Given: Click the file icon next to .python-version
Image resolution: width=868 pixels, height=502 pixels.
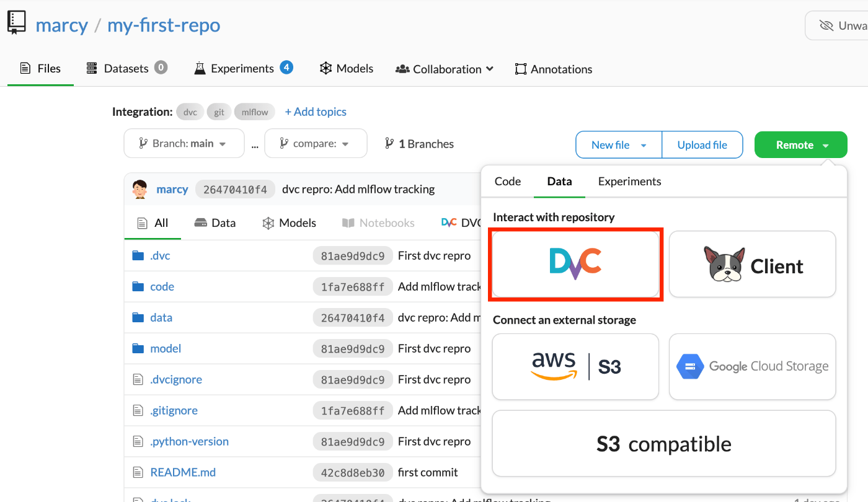Looking at the screenshot, I should pos(138,441).
